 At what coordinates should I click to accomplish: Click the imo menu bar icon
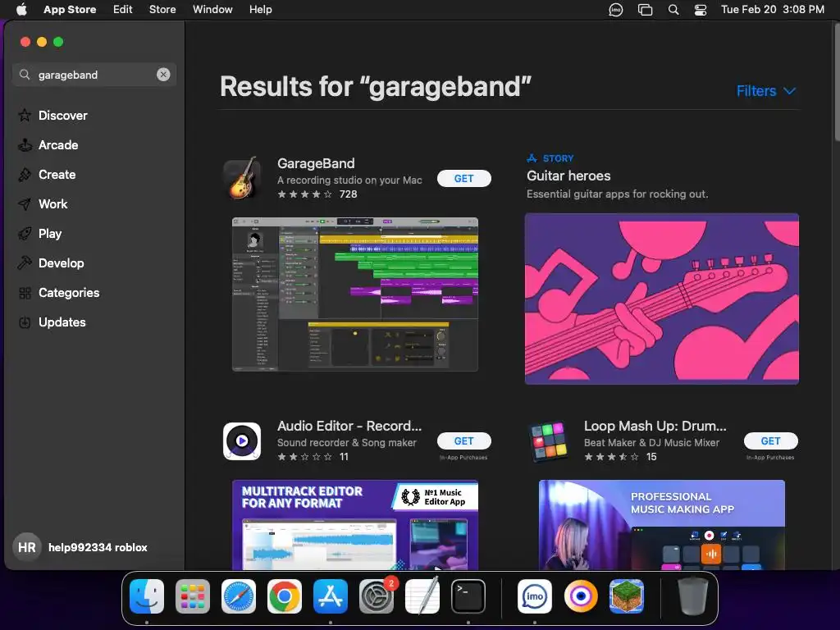pos(615,10)
